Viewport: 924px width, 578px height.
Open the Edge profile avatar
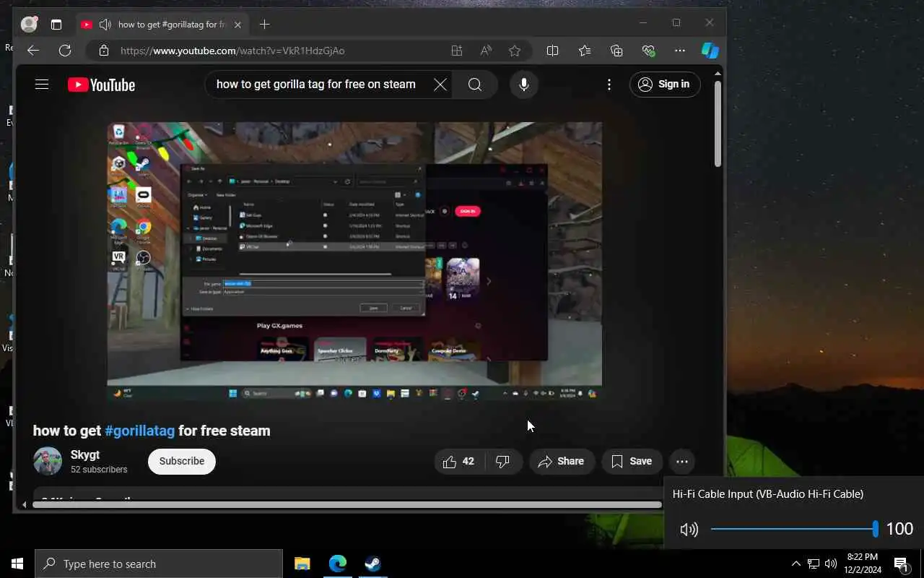pos(30,24)
